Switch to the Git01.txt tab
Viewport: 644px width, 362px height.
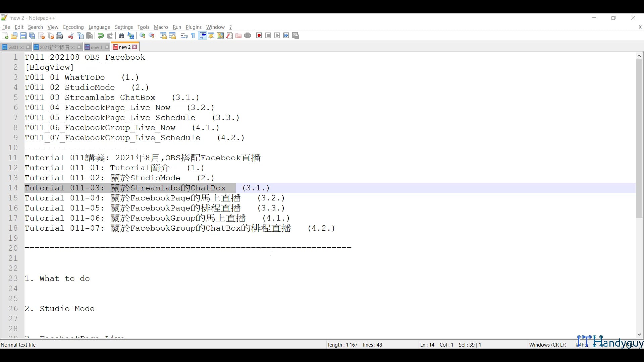pos(15,47)
